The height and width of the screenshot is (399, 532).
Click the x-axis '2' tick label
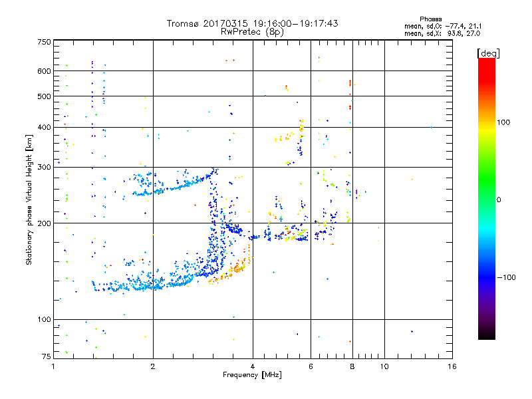tap(153, 366)
